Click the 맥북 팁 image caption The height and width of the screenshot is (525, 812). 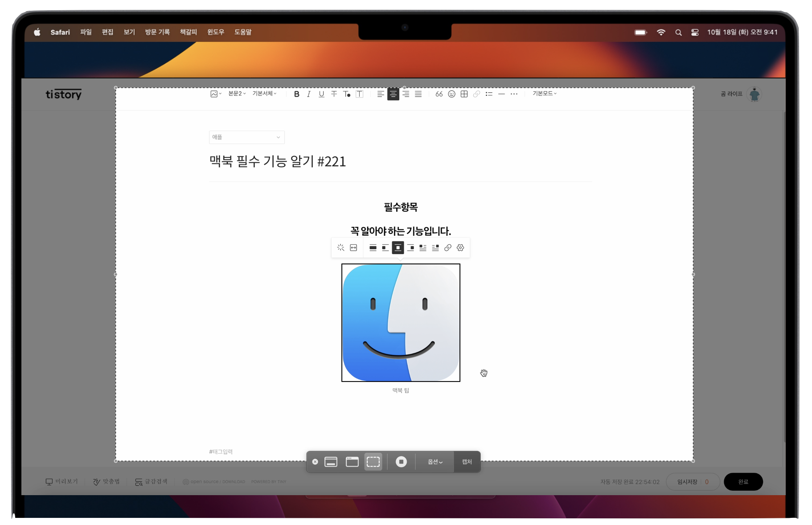click(x=401, y=390)
